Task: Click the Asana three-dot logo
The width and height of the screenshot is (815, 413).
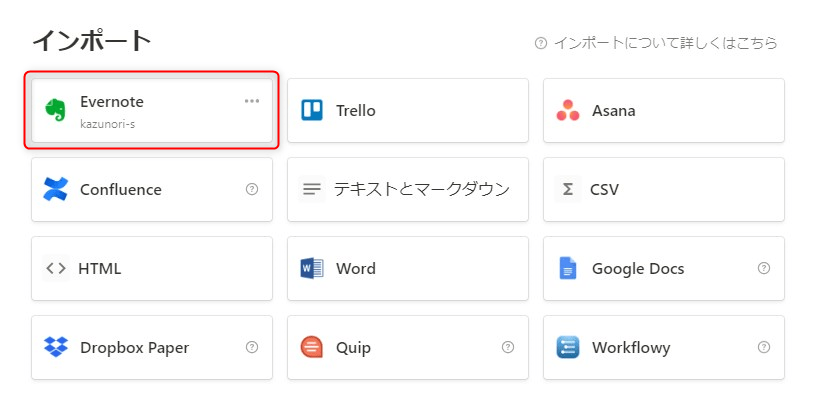Action: pyautogui.click(x=568, y=110)
